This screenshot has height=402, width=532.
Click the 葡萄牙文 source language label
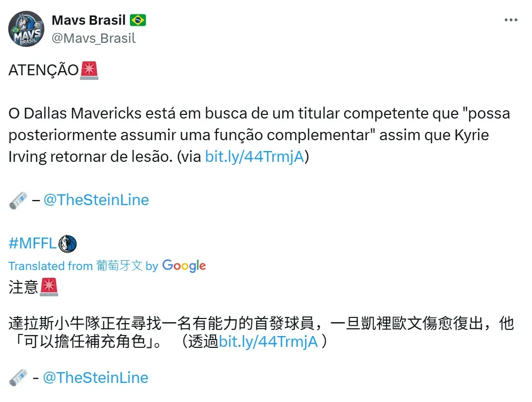pos(119,265)
